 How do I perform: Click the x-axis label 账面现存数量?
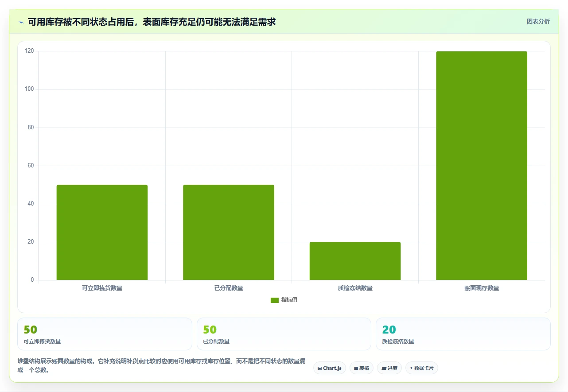click(x=482, y=288)
